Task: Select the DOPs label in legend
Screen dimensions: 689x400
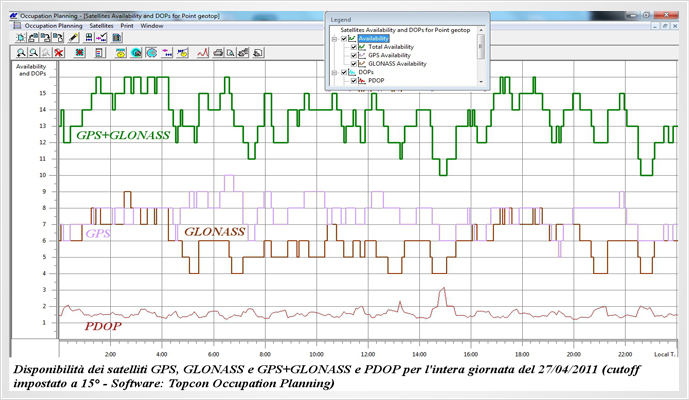Action: tap(366, 72)
